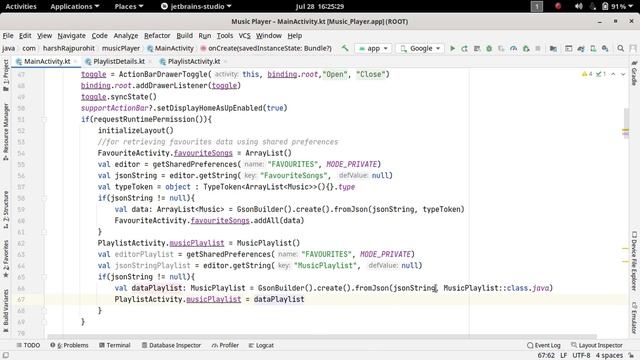
Task: Select the MainActivity.kt editor tab
Action: pos(47,61)
